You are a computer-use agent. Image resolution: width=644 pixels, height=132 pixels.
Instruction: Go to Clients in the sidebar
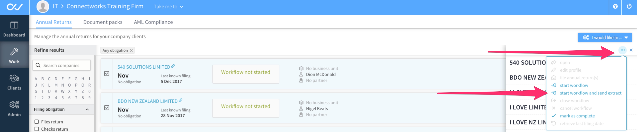pos(14,82)
